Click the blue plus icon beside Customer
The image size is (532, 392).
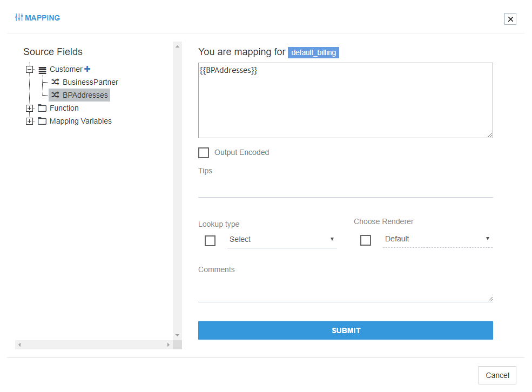pyautogui.click(x=87, y=69)
